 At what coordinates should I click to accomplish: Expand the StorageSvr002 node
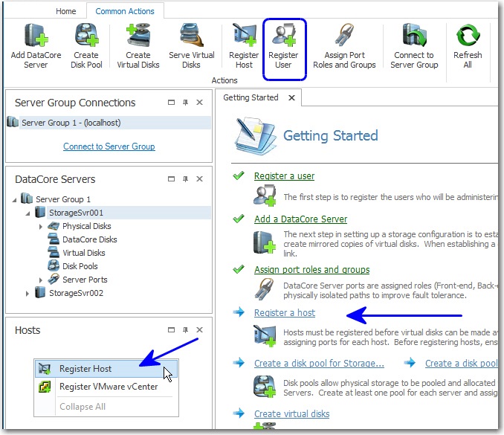tap(28, 294)
